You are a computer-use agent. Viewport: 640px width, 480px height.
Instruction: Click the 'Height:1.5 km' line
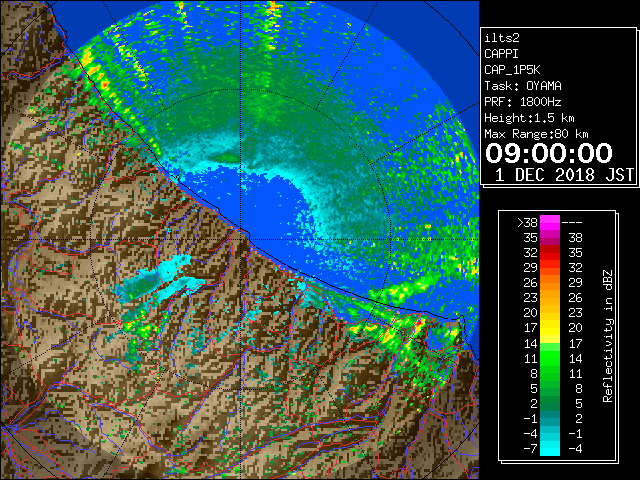529,118
